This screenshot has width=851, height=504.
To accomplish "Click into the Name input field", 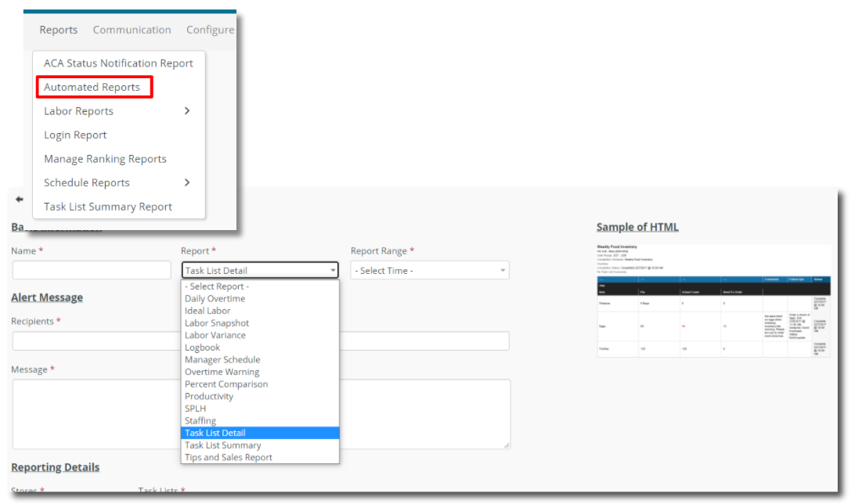I will (x=92, y=271).
